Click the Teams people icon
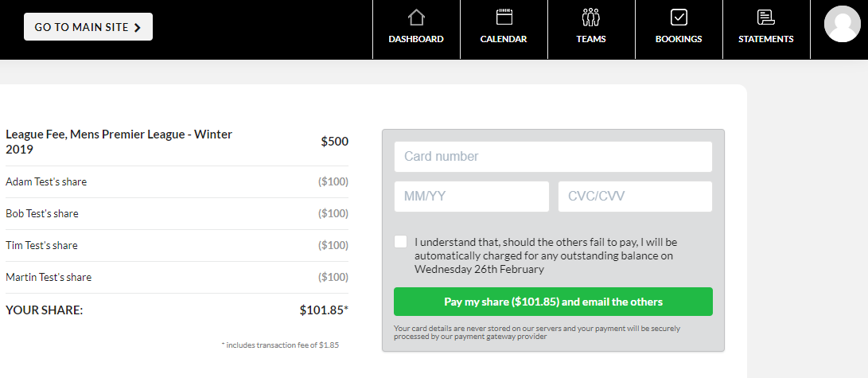 [x=590, y=17]
